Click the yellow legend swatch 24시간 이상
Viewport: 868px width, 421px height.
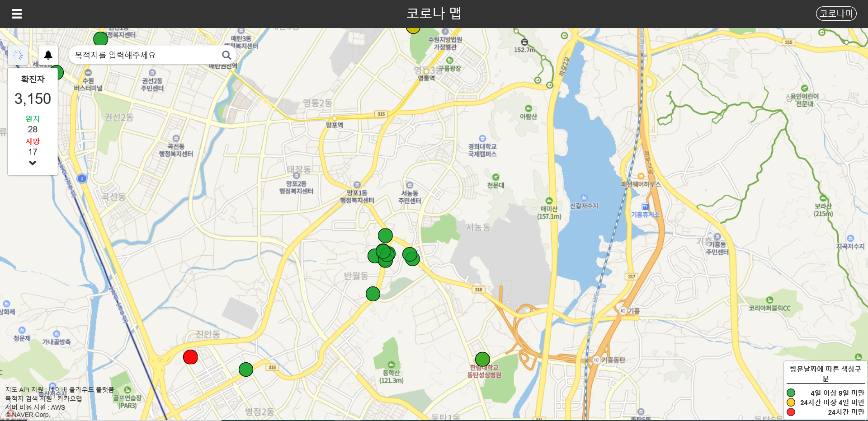[x=791, y=402]
